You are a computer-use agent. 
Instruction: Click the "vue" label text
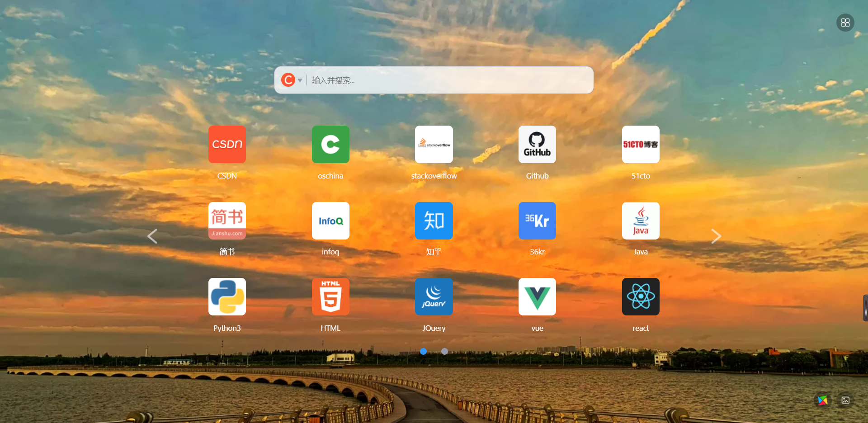point(537,328)
